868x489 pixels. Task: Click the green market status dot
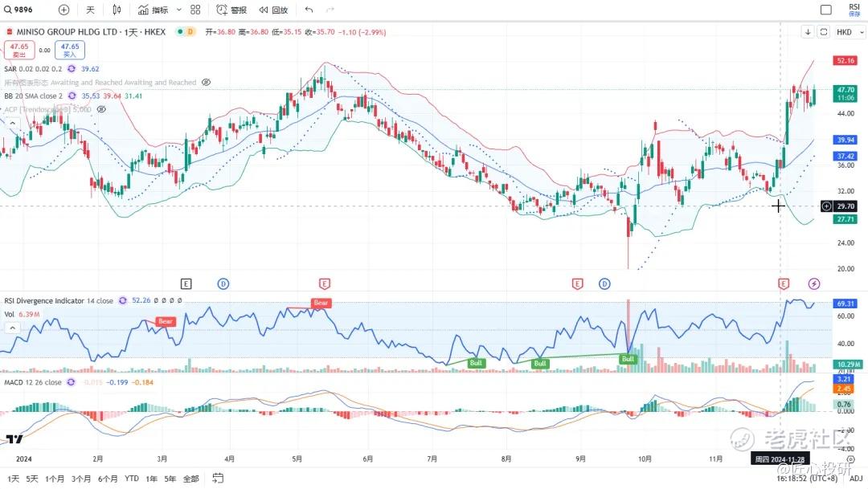(x=180, y=31)
